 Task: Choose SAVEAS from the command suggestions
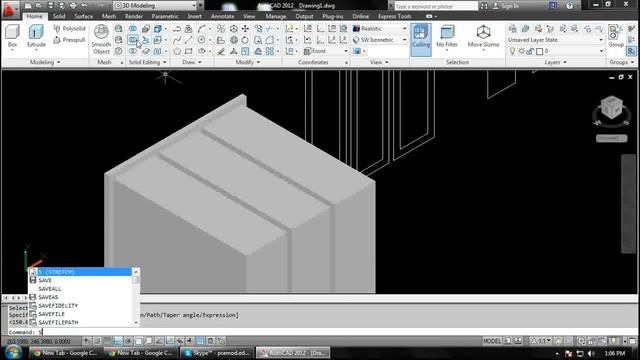click(x=80, y=297)
